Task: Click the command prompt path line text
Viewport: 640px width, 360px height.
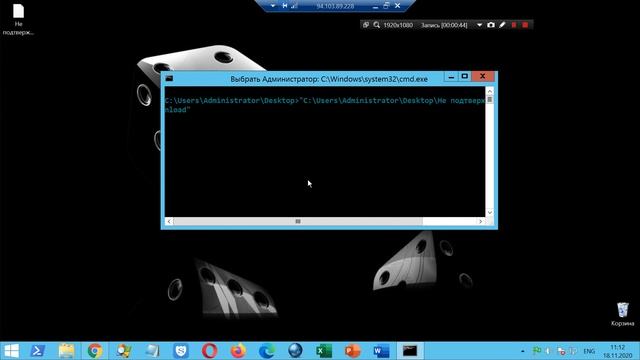Action: (x=325, y=100)
